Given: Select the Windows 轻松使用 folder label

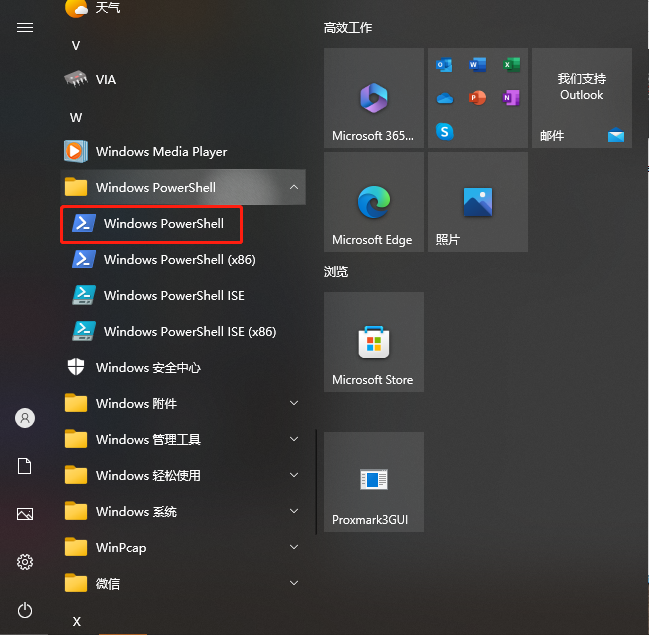Looking at the screenshot, I should pyautogui.click(x=148, y=476).
